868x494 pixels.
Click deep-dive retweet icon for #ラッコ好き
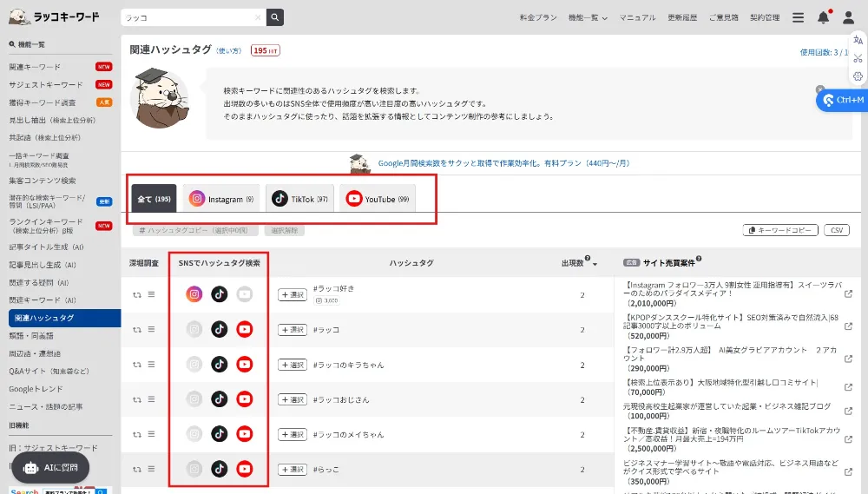(x=137, y=294)
